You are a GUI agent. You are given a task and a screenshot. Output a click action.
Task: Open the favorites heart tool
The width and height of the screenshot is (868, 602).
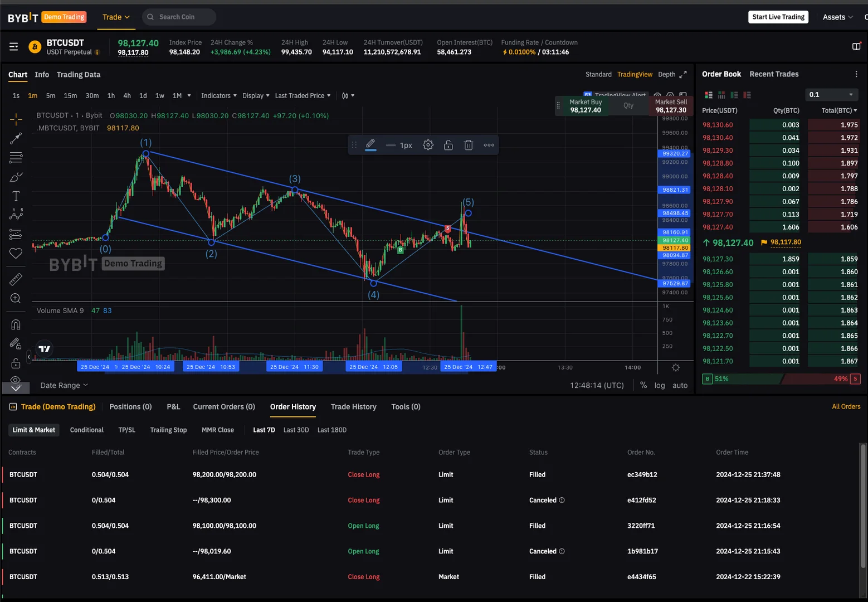coord(16,254)
